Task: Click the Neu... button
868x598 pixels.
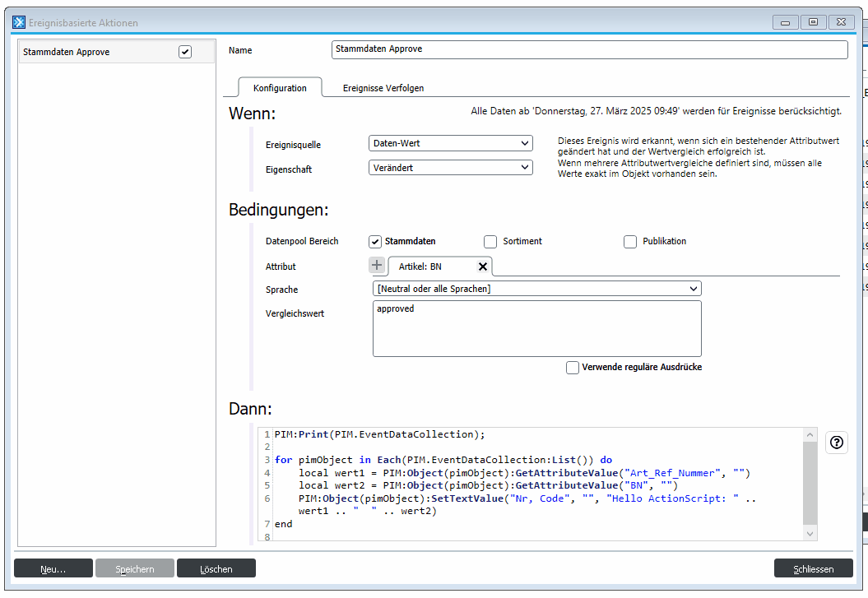Action: point(53,568)
